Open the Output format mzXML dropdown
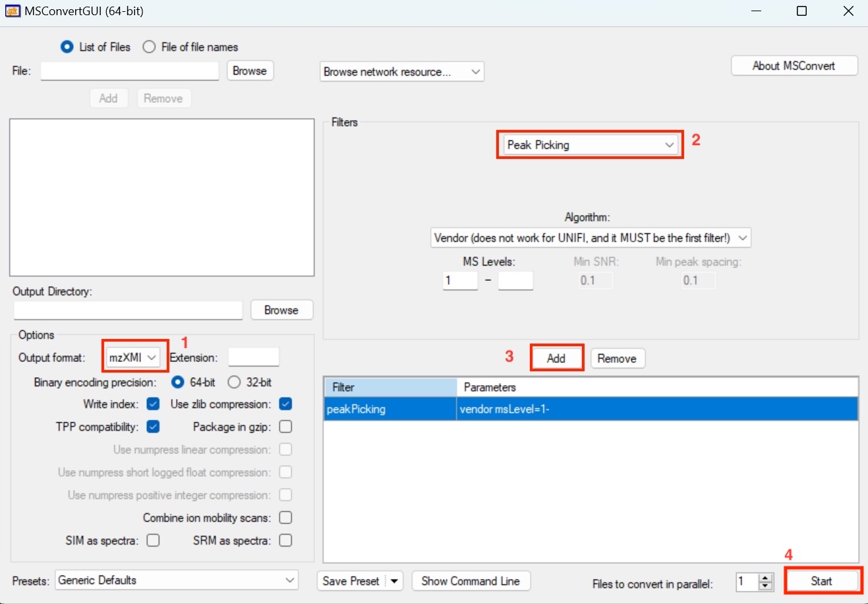 [132, 357]
